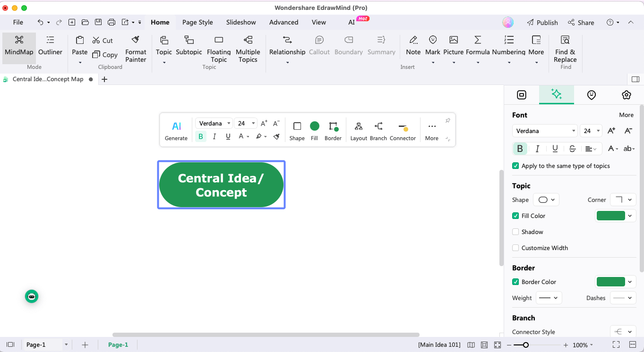
Task: Switch to Outliner mode
Action: pyautogui.click(x=50, y=46)
